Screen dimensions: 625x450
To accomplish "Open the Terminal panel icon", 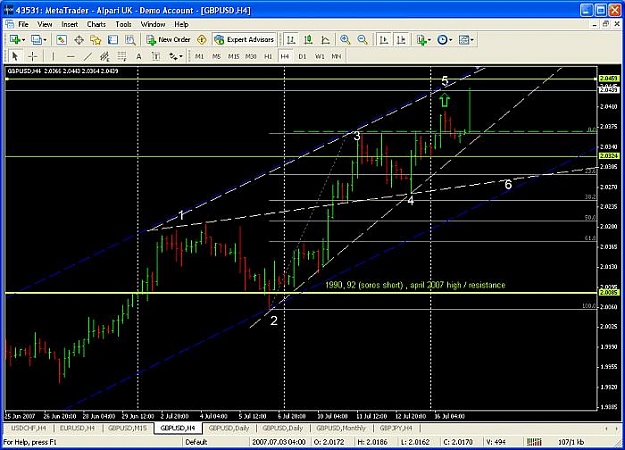I will point(113,39).
